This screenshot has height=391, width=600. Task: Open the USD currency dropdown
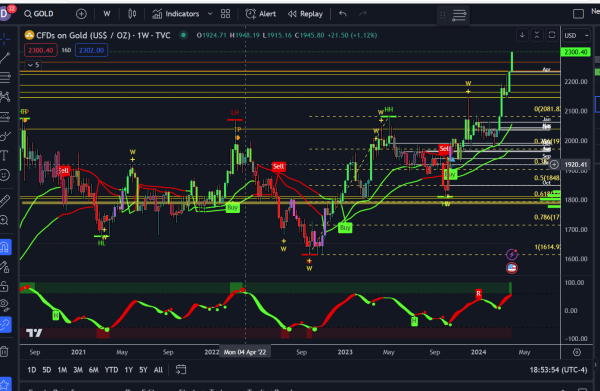tap(576, 36)
